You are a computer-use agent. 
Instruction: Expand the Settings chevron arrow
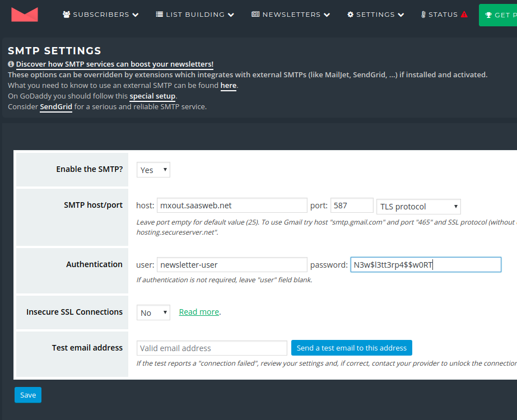[401, 15]
